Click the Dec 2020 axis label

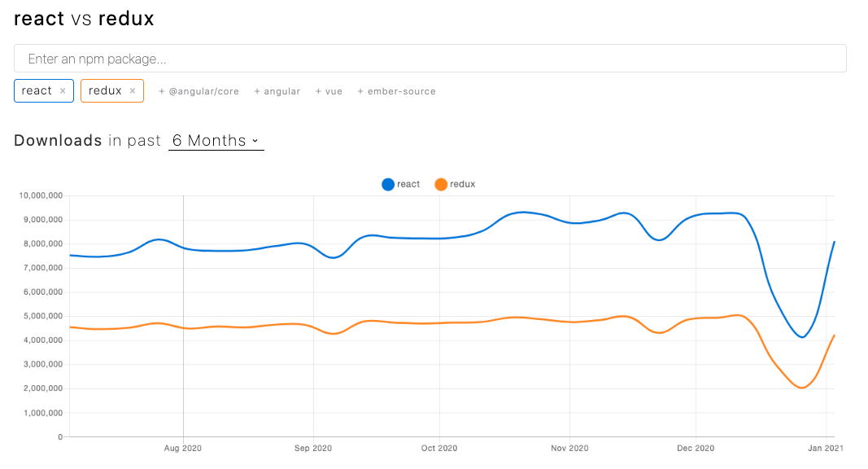click(x=696, y=448)
